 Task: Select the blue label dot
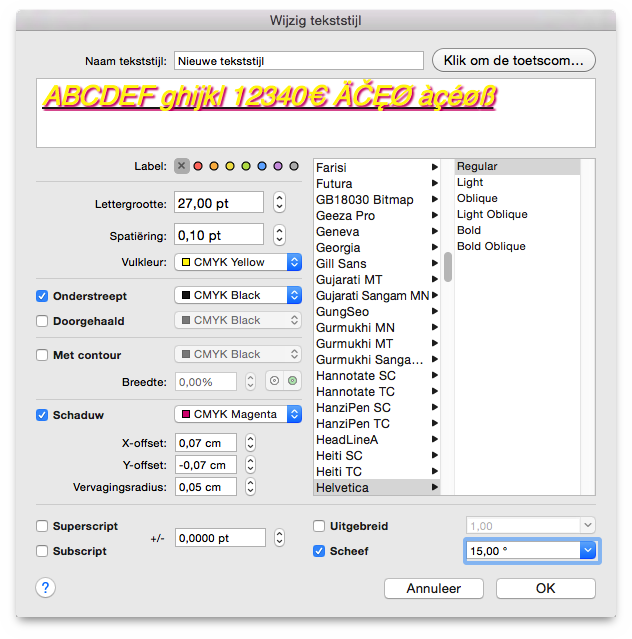pyautogui.click(x=262, y=166)
